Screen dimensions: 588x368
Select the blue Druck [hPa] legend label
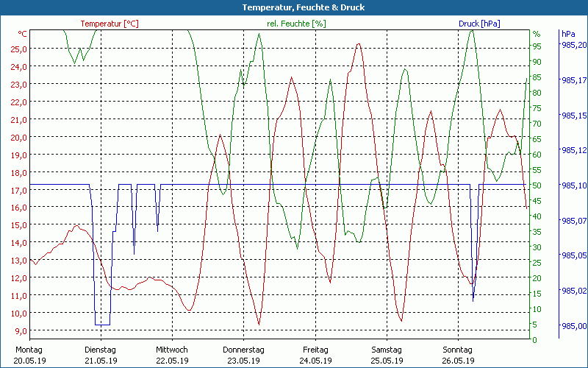pos(479,24)
